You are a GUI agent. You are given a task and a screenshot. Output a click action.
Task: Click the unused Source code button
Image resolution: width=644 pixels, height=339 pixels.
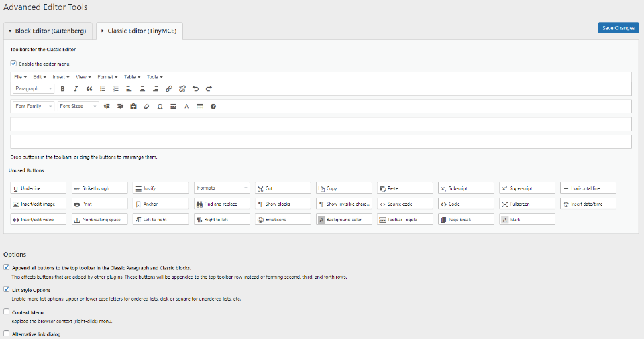(402, 204)
